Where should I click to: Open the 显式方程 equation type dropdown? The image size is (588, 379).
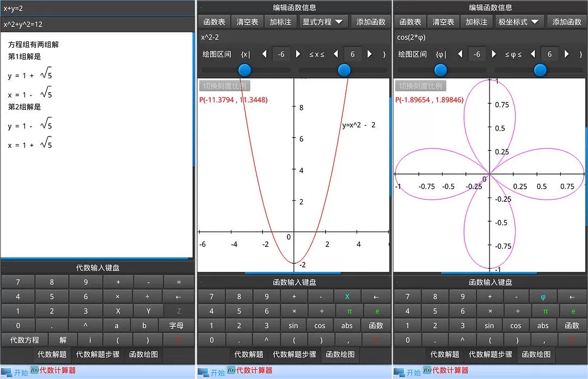[x=323, y=22]
